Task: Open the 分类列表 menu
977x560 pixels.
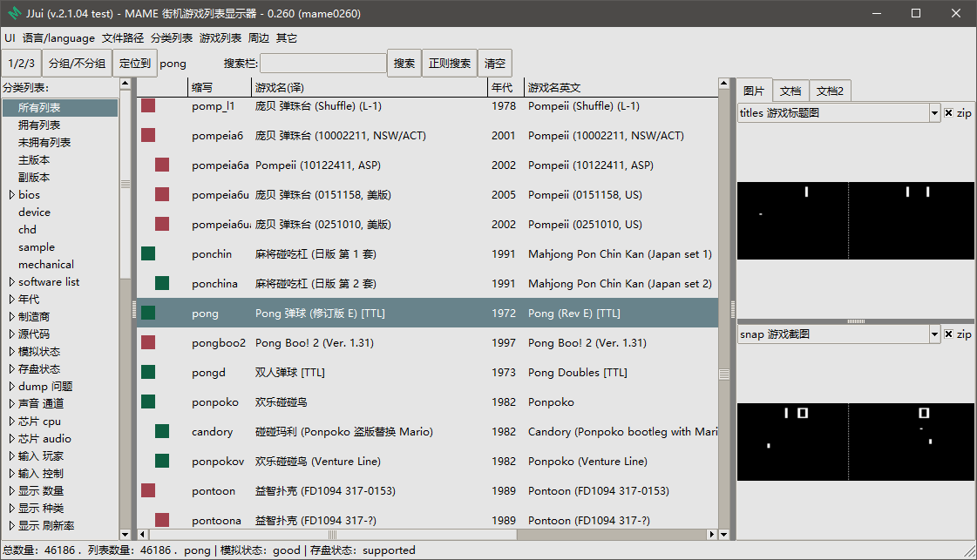Action: [x=172, y=38]
